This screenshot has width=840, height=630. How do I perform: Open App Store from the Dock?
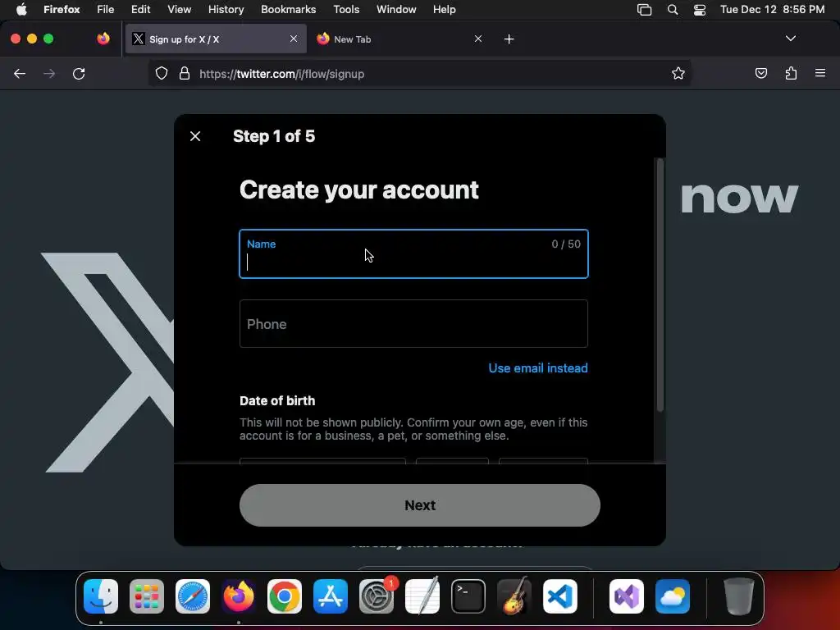pyautogui.click(x=331, y=596)
